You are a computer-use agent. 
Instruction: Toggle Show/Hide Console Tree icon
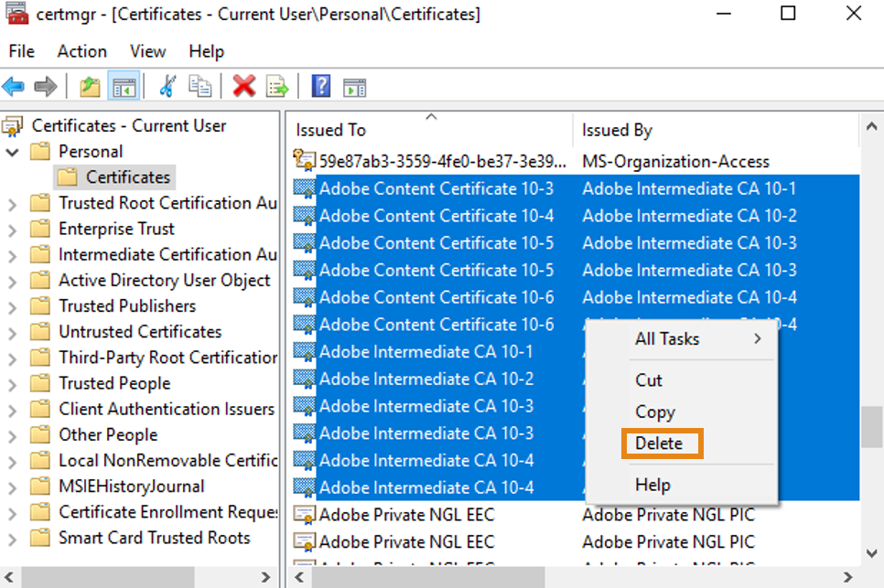click(x=123, y=87)
